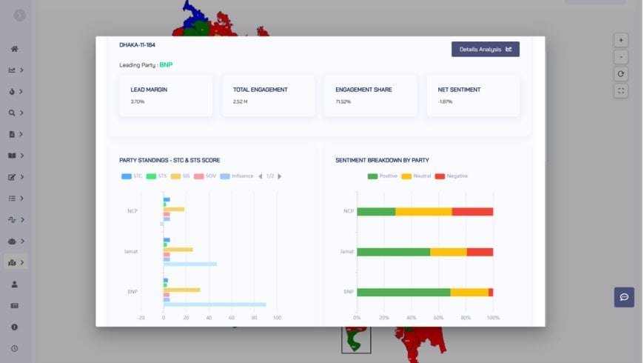Expand the checklist sidebar menu chevron

(22, 199)
